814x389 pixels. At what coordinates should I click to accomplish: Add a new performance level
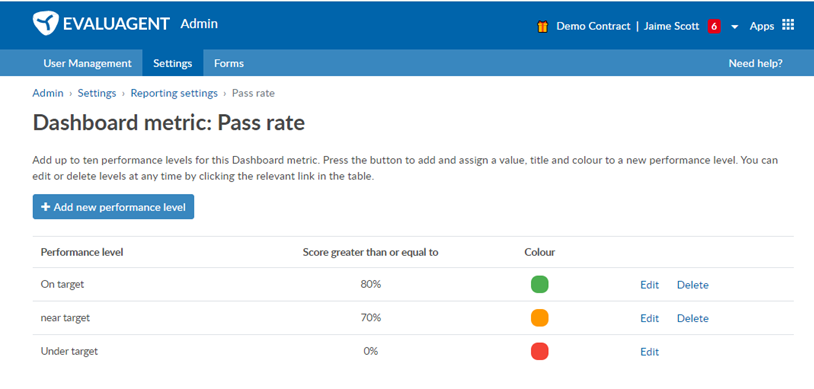(x=113, y=207)
